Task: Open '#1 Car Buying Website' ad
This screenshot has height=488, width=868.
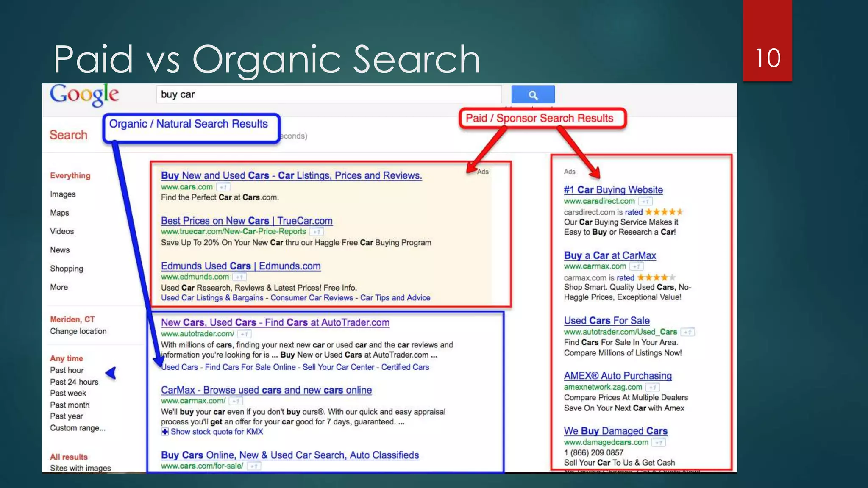Action: tap(613, 190)
